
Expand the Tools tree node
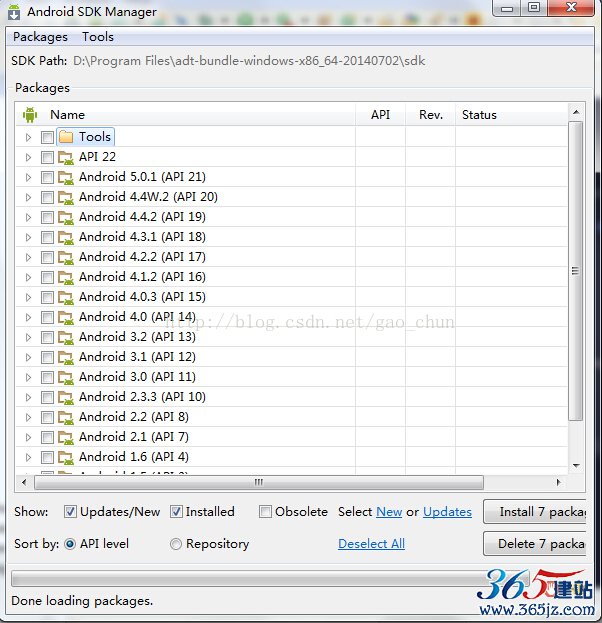coord(28,137)
